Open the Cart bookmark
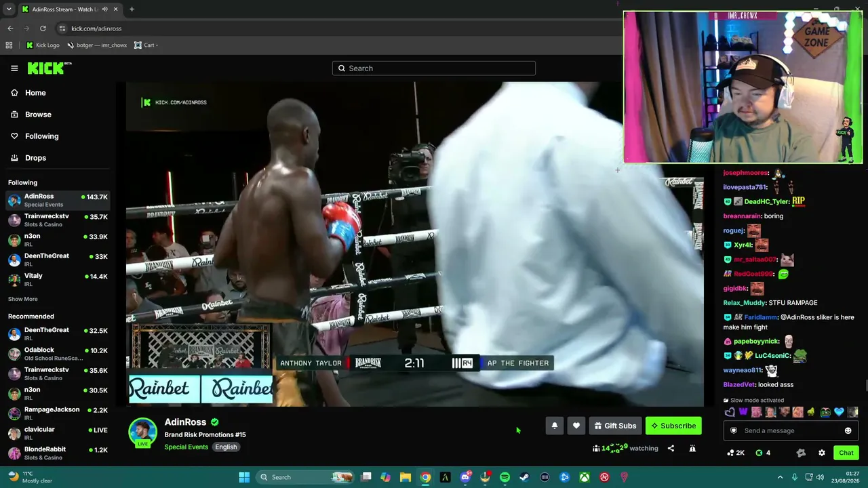868x488 pixels. tap(146, 45)
